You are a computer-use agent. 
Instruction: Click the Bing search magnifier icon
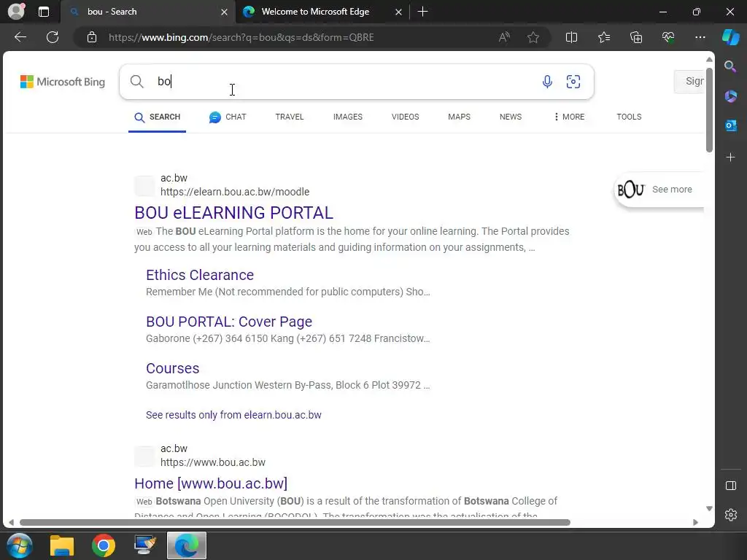136,82
